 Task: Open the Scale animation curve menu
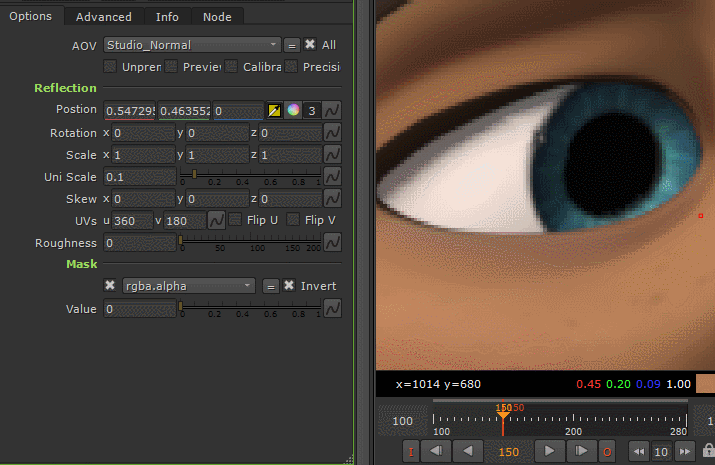pyautogui.click(x=332, y=155)
